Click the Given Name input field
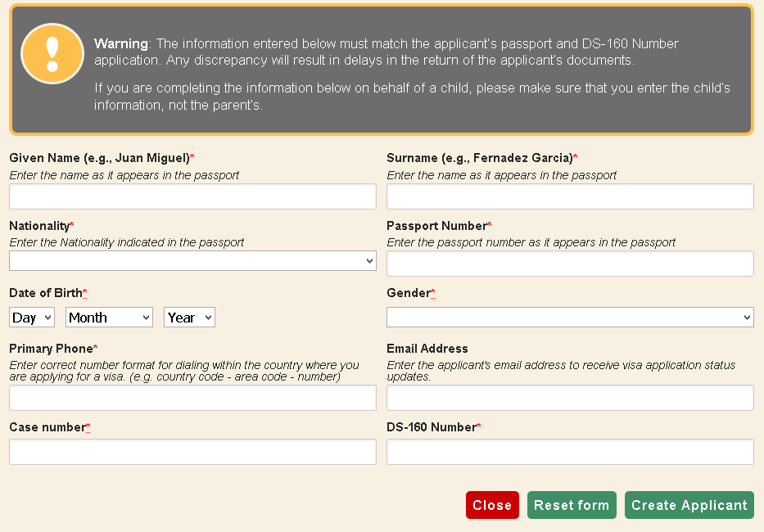764x532 pixels. (192, 196)
